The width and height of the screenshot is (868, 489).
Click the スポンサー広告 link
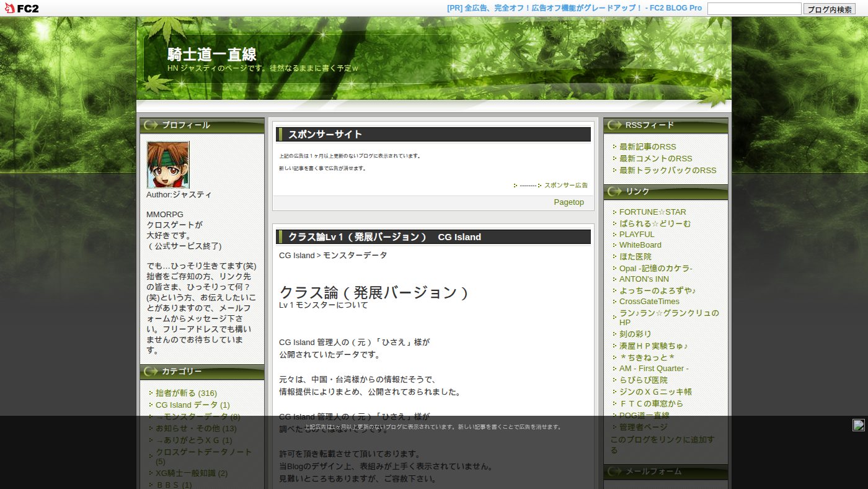(x=566, y=186)
